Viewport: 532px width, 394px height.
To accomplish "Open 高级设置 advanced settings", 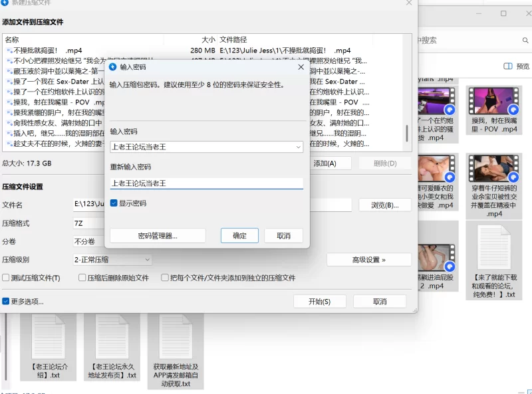I will pos(369,260).
